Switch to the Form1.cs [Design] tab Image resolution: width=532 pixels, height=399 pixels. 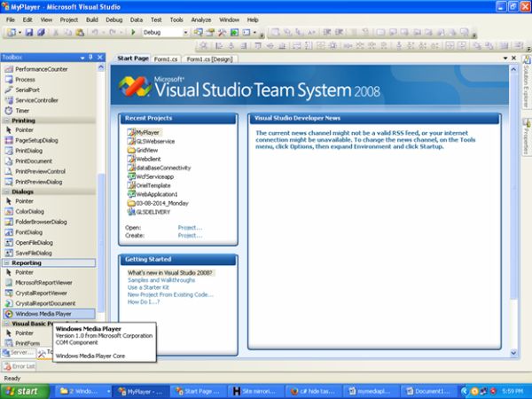click(209, 59)
